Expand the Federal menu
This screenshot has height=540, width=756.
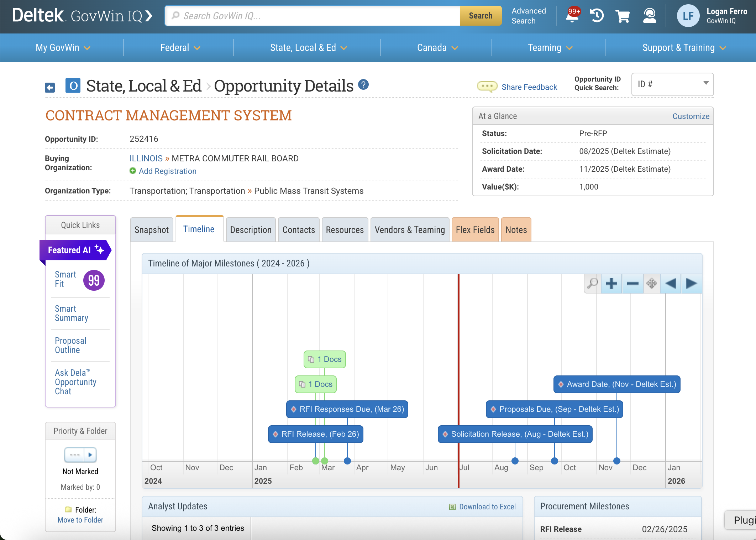(180, 48)
